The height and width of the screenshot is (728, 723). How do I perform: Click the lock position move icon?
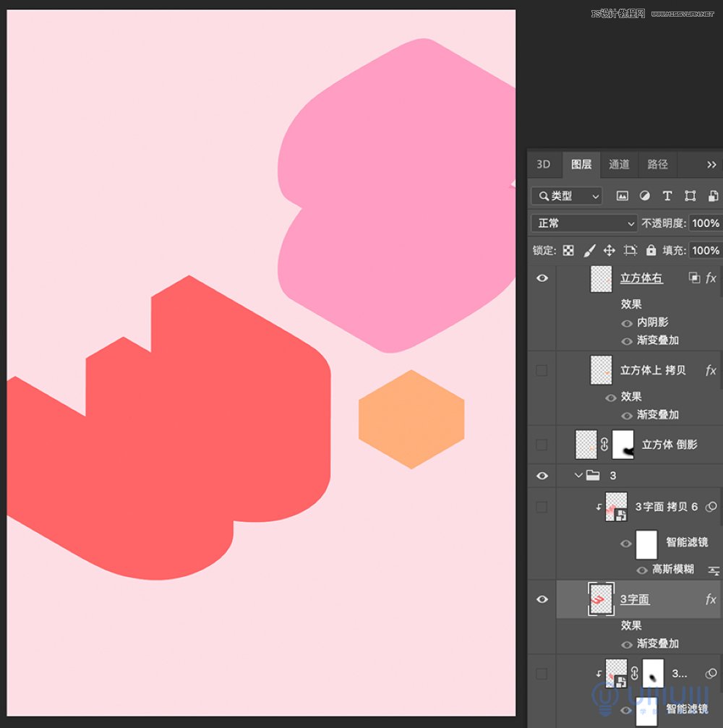[x=609, y=250]
